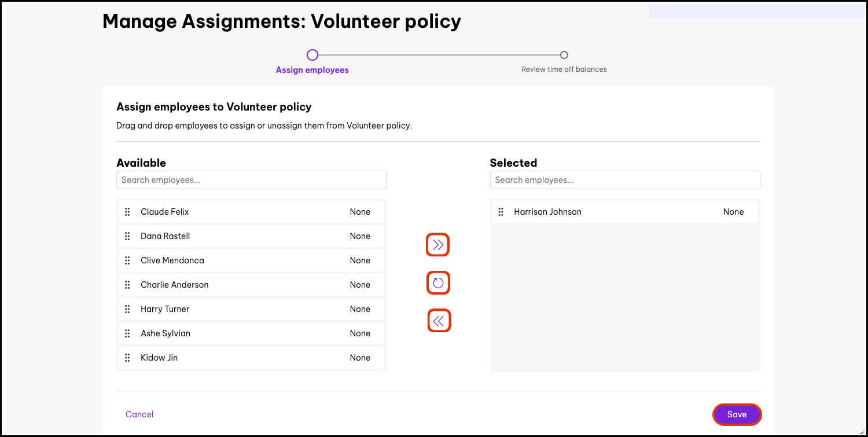Screen dimensions: 868x437
Task: Focus the Available employees search field
Action: pos(251,180)
